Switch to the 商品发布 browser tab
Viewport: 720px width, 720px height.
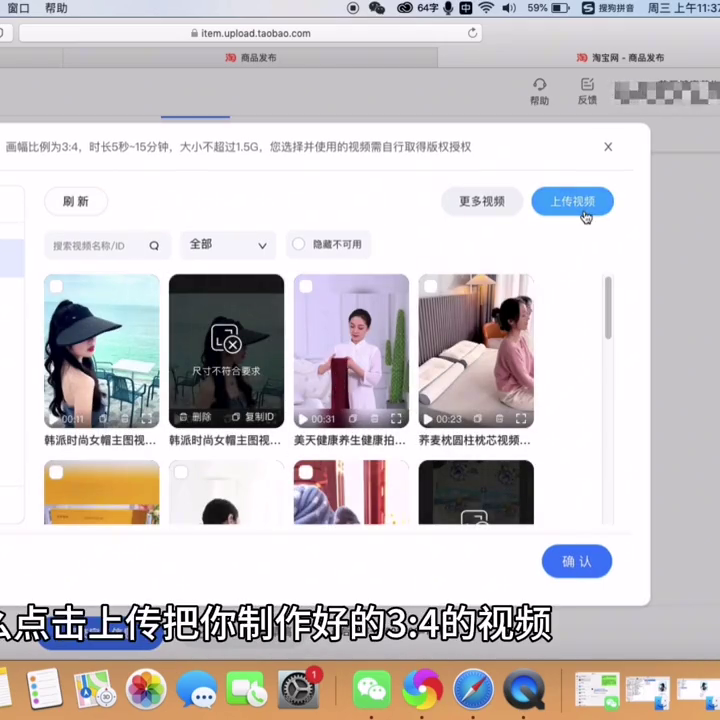tap(251, 58)
